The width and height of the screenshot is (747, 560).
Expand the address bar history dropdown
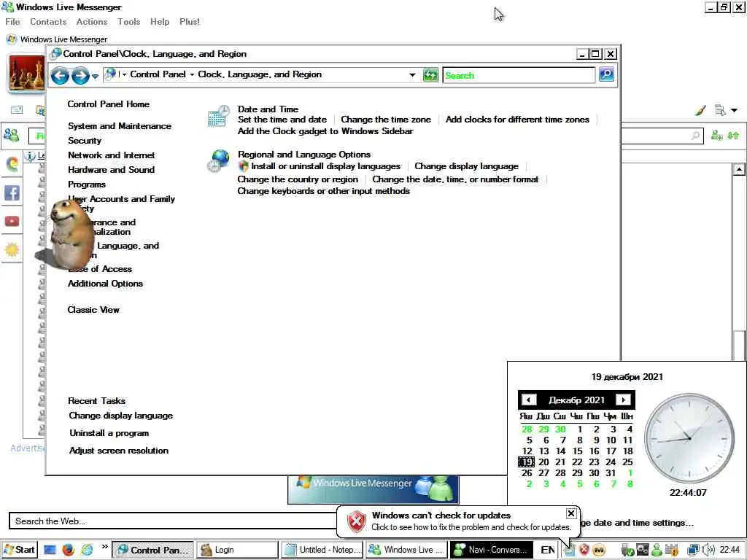point(412,75)
